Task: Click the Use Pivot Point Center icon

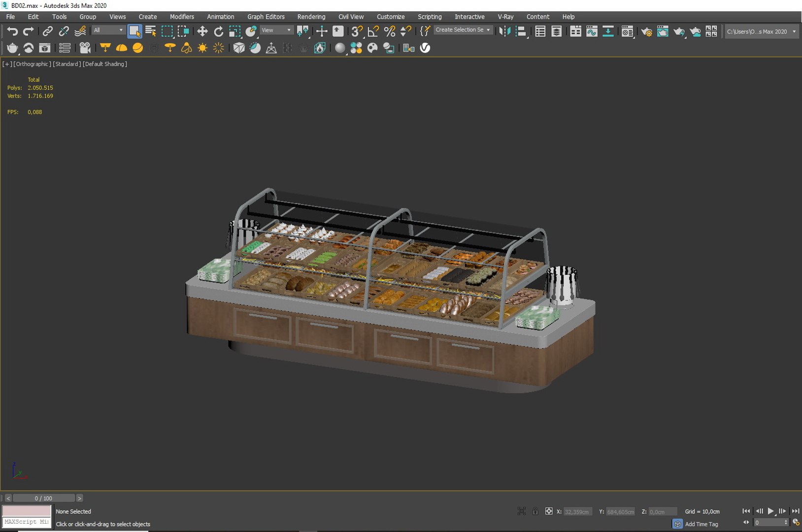Action: coord(303,32)
